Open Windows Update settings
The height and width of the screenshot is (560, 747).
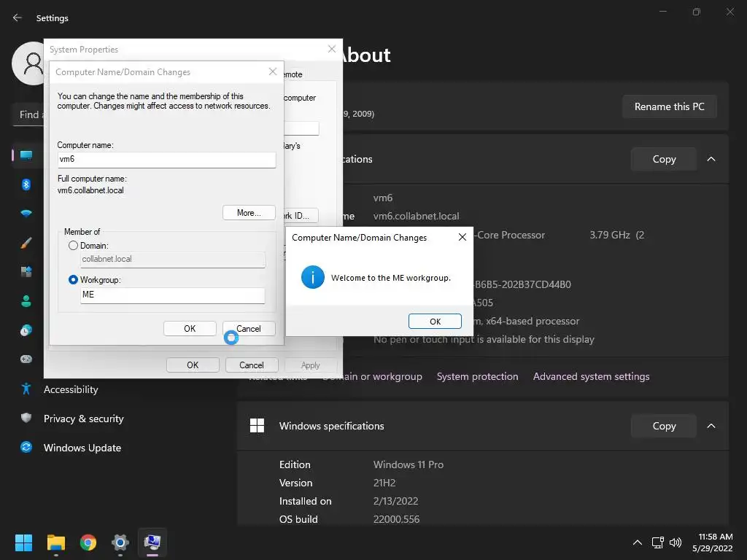[82, 448]
